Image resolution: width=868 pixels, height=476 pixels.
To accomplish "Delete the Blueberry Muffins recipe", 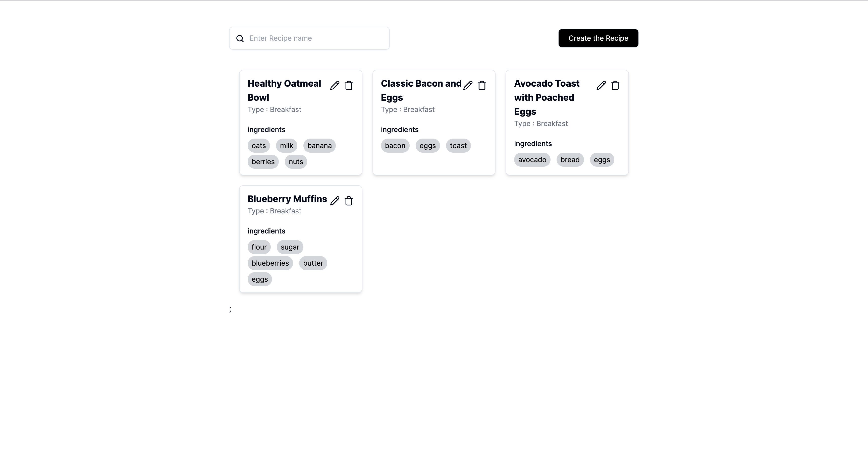I will coord(349,201).
